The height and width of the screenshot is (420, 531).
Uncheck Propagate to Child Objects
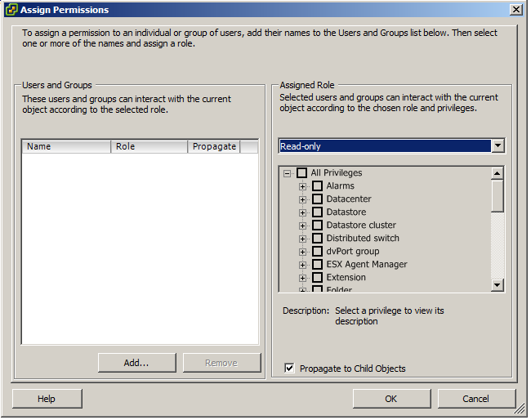pyautogui.click(x=290, y=369)
